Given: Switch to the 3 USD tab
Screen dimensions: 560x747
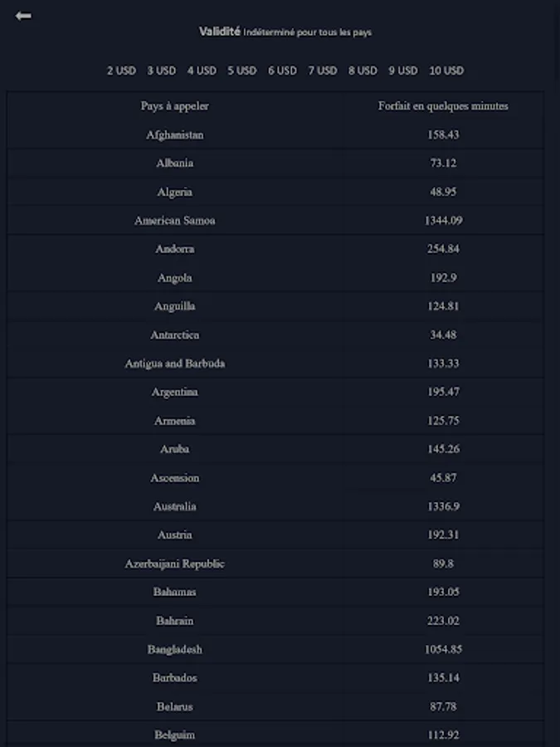Looking at the screenshot, I should click(x=162, y=71).
